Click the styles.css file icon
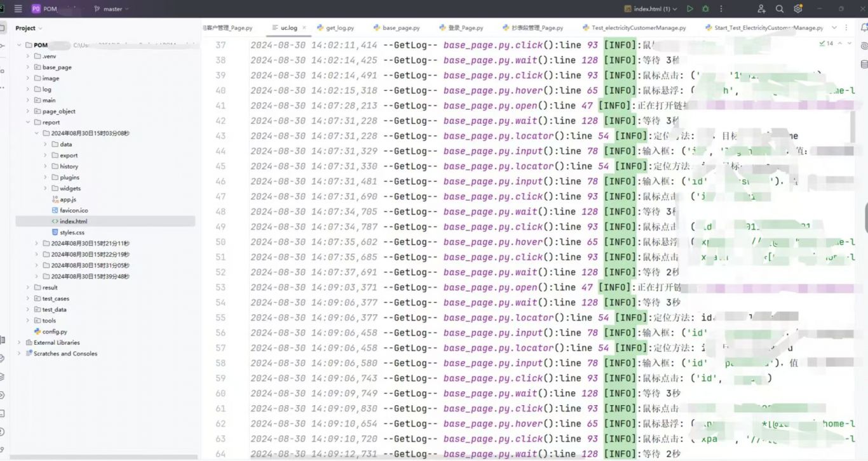 55,232
